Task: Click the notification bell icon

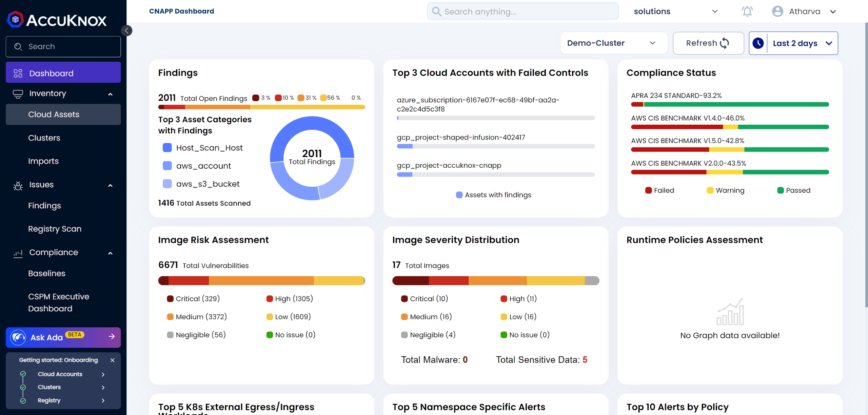Action: 747,12
